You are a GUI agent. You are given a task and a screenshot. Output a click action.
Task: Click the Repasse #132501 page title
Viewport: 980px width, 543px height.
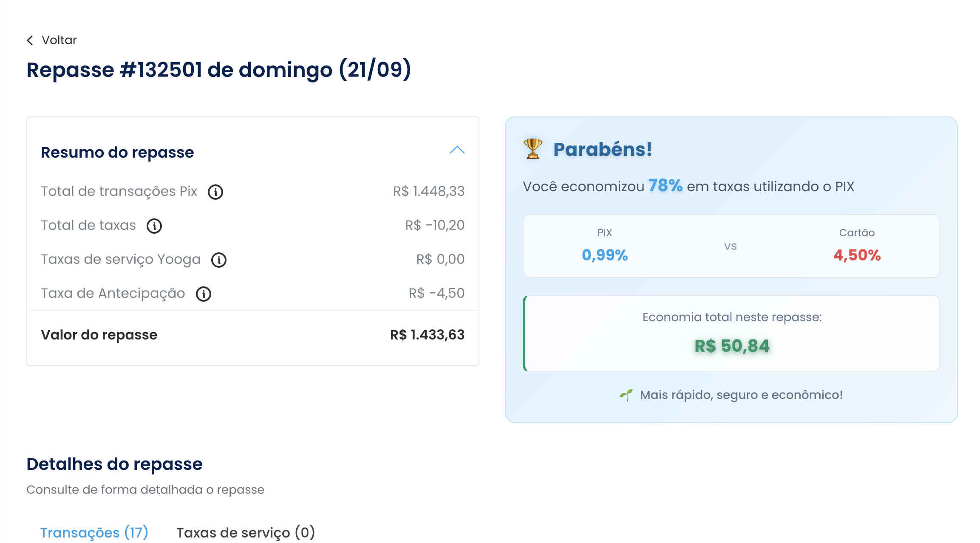tap(219, 70)
